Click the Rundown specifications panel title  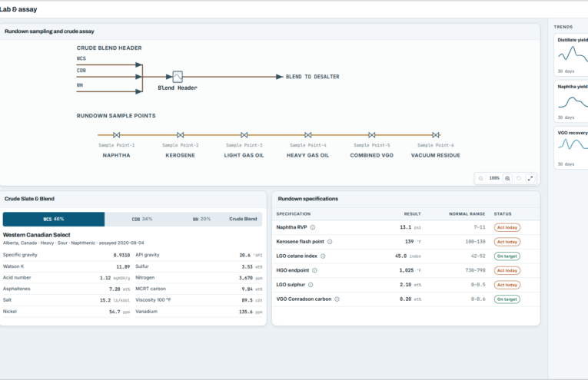[x=308, y=199]
